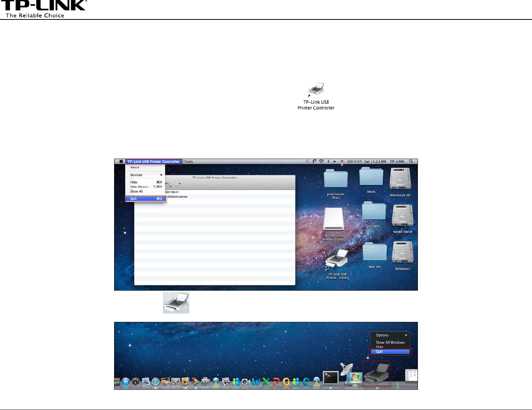Open the yellow O Outlook icon in Dock
Image resolution: width=532 pixels, height=410 pixels.
pyautogui.click(x=286, y=381)
